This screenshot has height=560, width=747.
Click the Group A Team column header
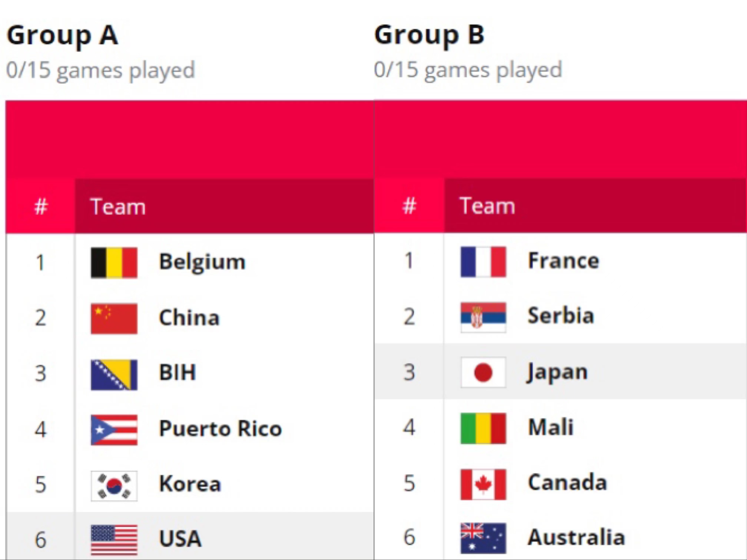(x=224, y=206)
